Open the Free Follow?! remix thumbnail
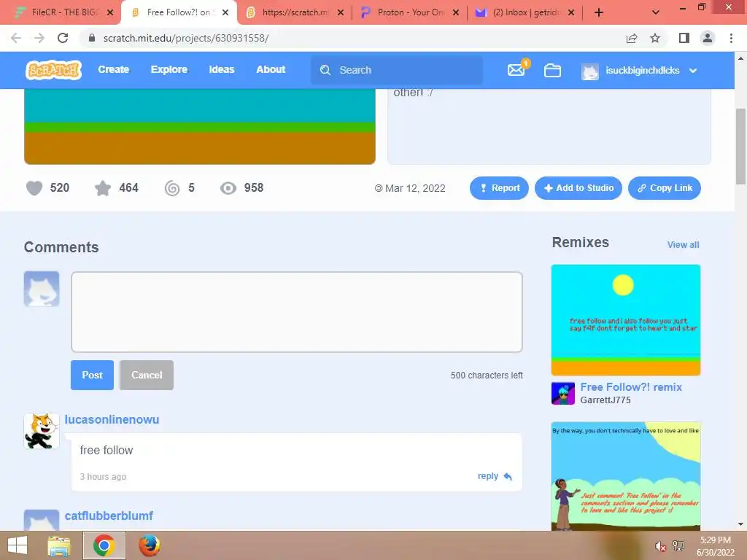This screenshot has height=560, width=747. 625,320
